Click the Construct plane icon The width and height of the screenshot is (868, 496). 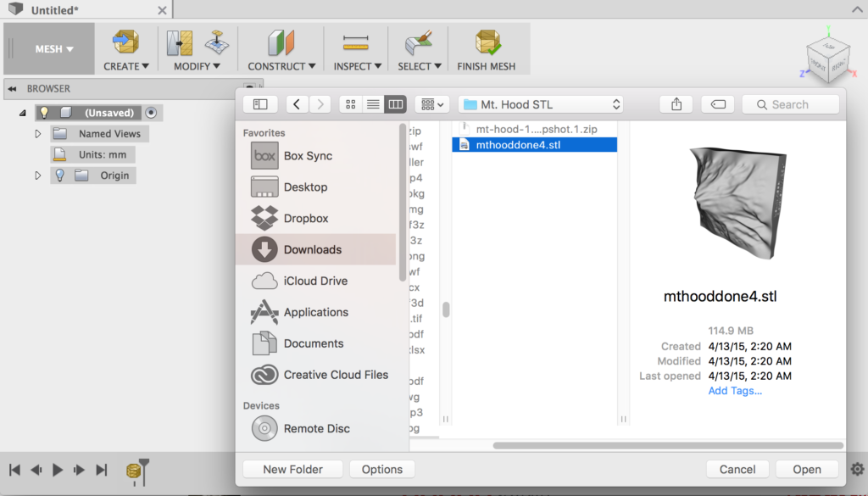pos(281,42)
